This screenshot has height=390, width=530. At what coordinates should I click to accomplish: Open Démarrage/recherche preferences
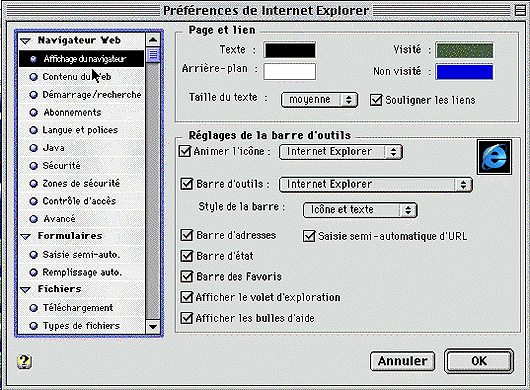tap(81, 95)
